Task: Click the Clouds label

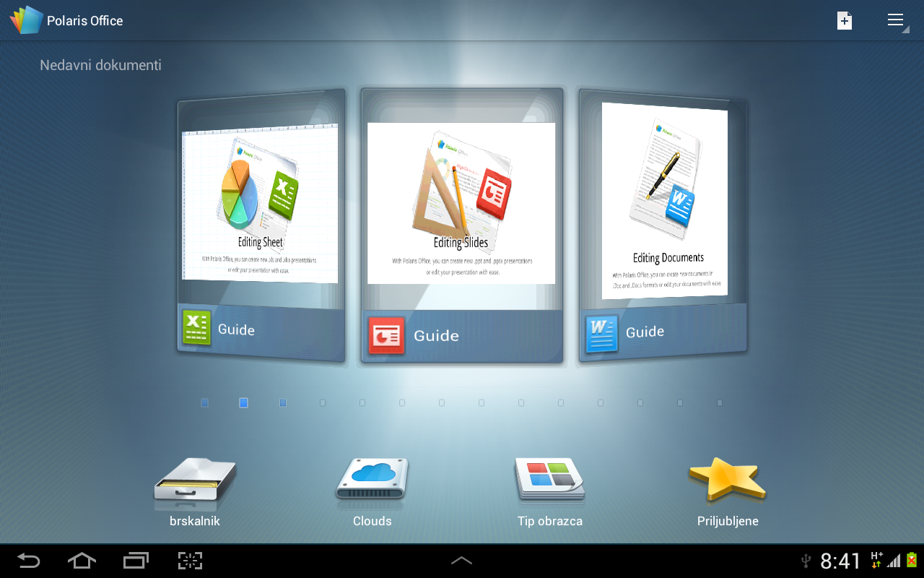Action: [x=372, y=521]
